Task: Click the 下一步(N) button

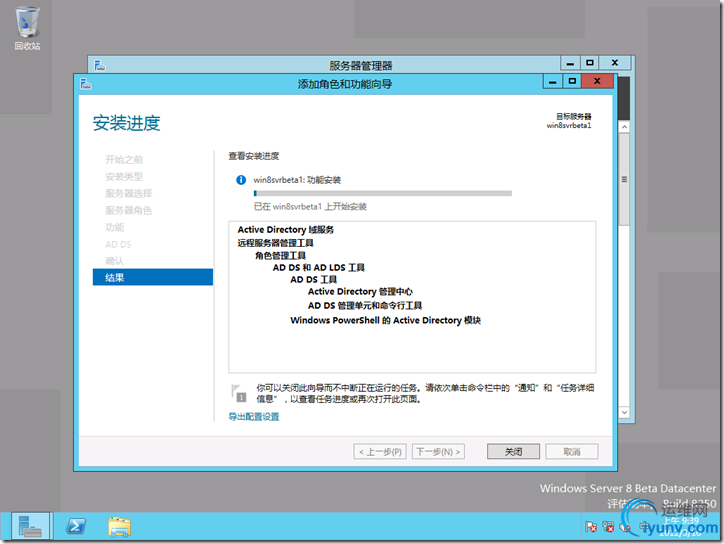Action: tap(438, 452)
